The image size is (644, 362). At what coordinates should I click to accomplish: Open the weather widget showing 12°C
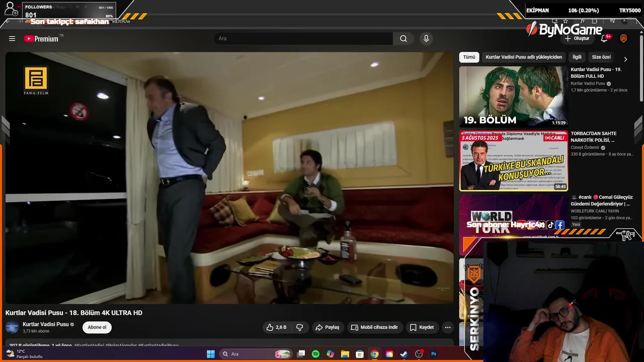[24, 354]
